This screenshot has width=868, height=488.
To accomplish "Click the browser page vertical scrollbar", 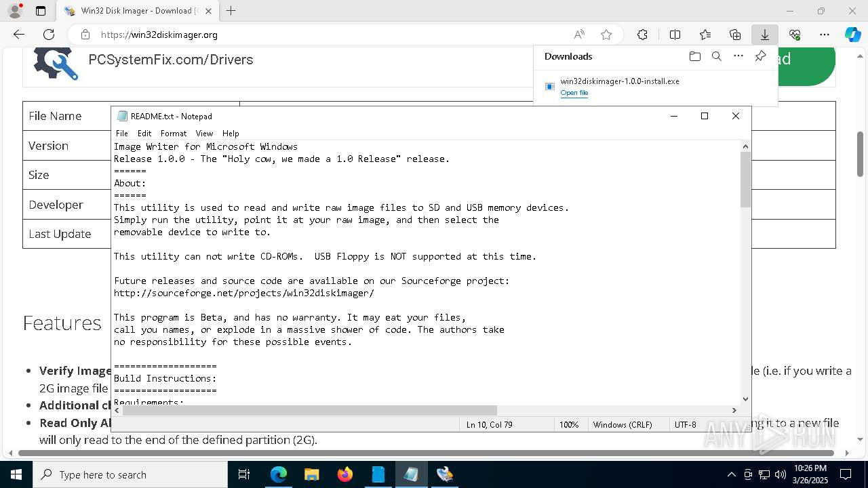I will (x=861, y=155).
